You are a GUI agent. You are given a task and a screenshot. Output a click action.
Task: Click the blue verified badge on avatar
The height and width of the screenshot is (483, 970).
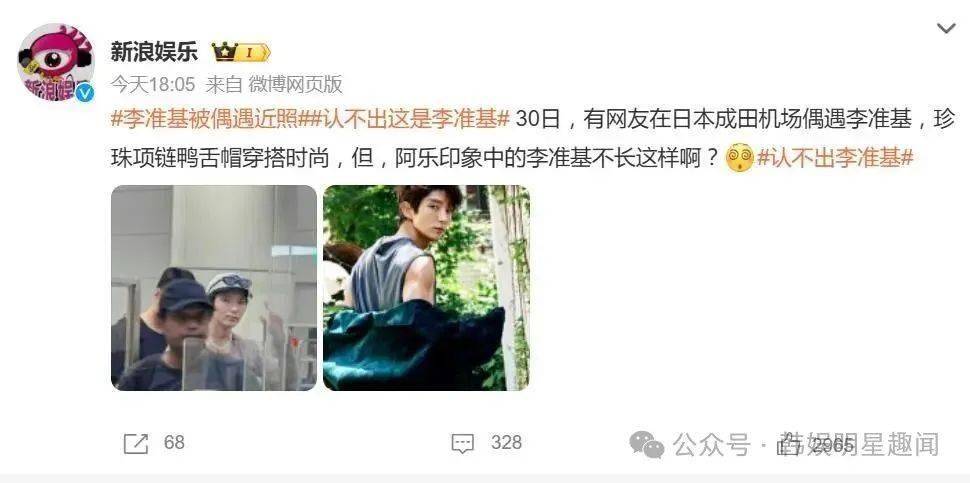[x=84, y=92]
